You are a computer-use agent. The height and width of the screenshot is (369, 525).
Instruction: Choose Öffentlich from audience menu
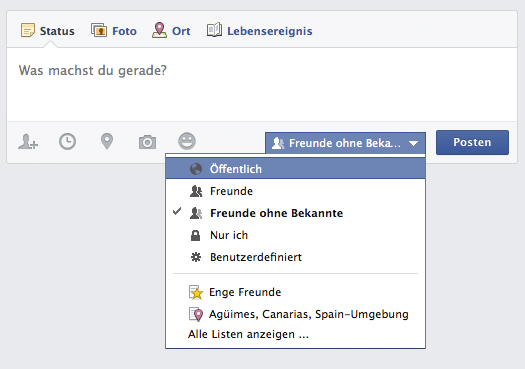(x=295, y=169)
